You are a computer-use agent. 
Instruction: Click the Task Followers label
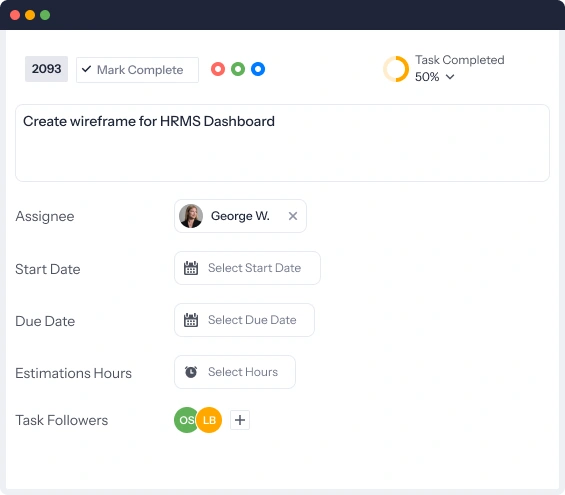[62, 420]
